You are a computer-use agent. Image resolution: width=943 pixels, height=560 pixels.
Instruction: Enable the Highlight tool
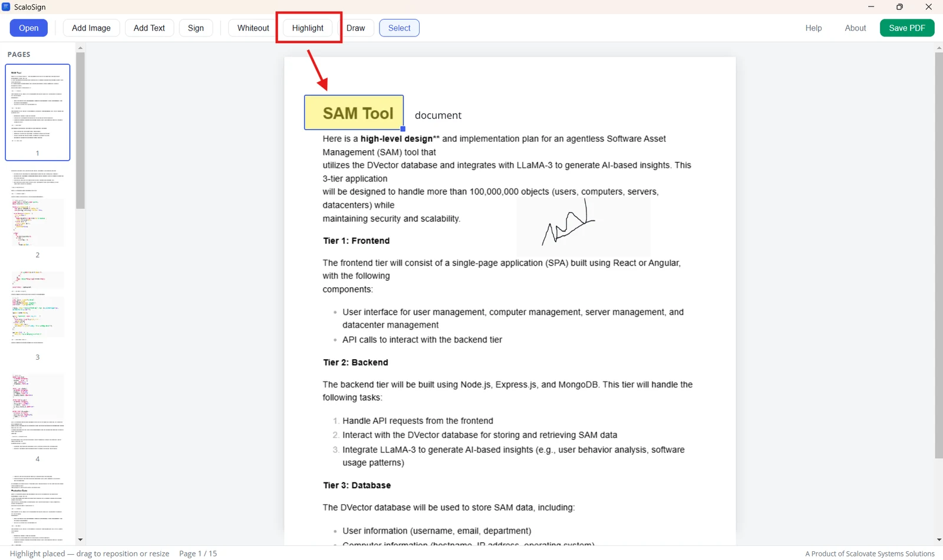308,28
